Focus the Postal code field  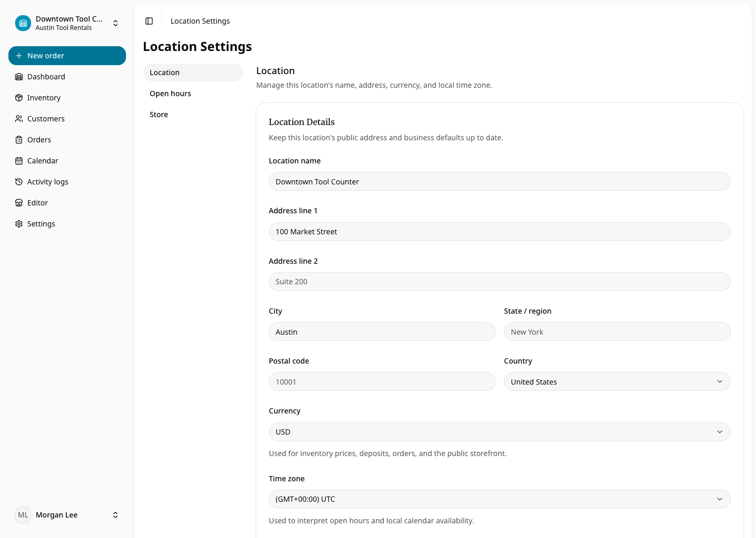pyautogui.click(x=382, y=381)
